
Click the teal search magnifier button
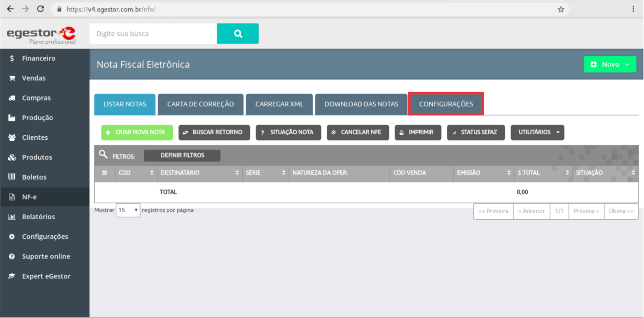[238, 34]
